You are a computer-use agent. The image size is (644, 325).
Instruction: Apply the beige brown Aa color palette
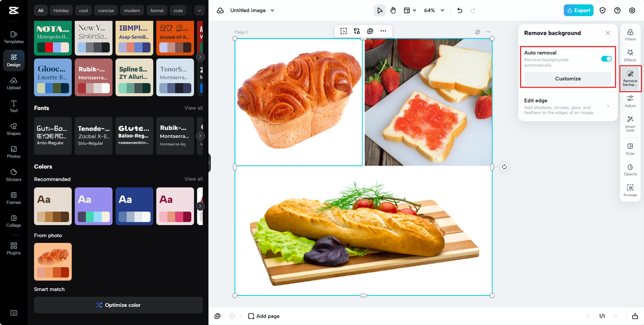(x=53, y=206)
